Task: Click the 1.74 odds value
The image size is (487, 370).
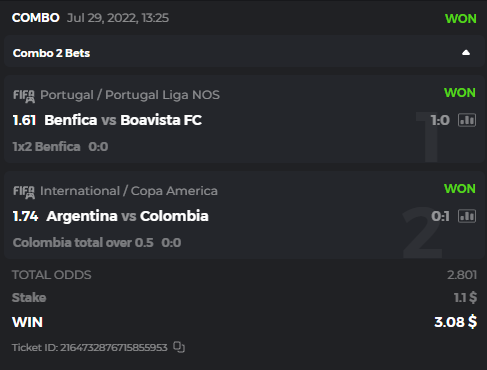Action: click(26, 216)
